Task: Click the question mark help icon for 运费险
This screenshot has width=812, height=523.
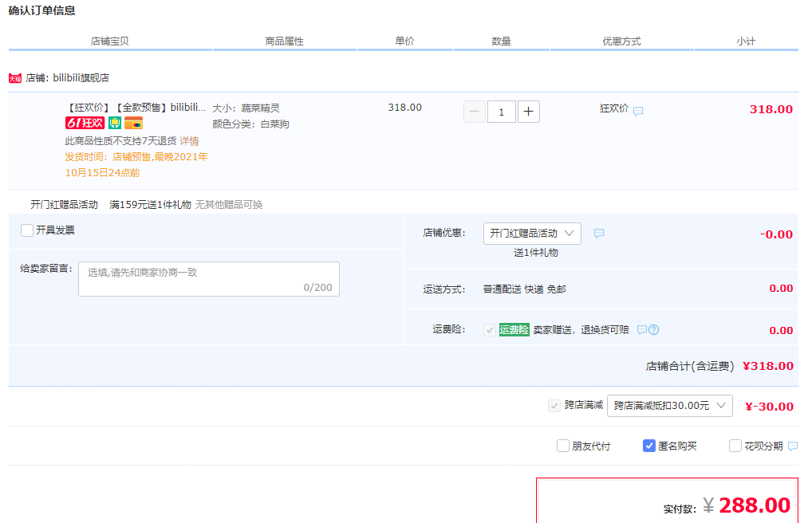Action: [653, 330]
